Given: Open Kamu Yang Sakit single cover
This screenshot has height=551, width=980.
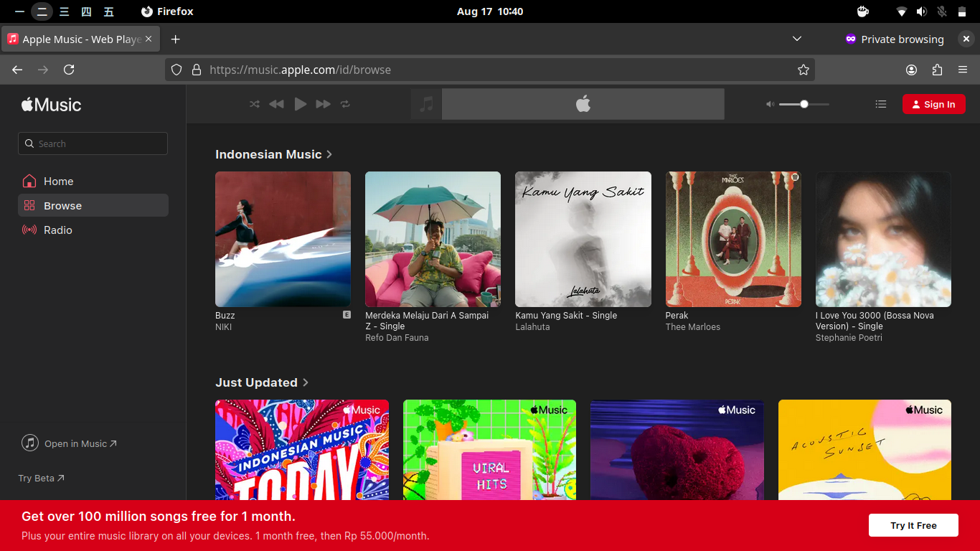Looking at the screenshot, I should (583, 239).
